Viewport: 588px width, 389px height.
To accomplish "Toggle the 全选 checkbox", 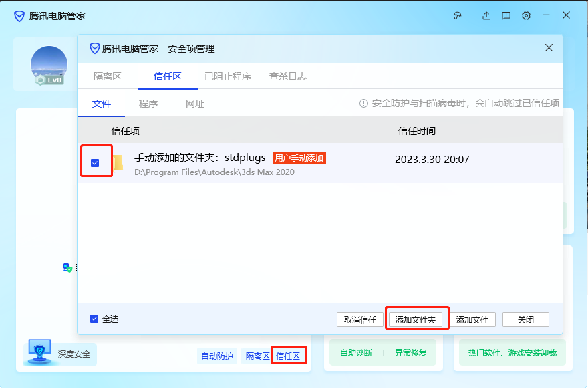I will (x=94, y=319).
